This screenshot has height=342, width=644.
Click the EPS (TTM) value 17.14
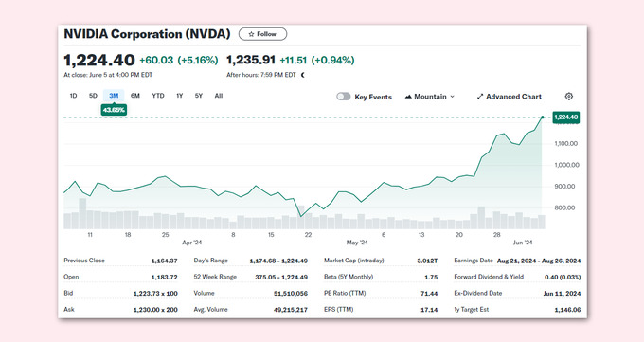click(429, 310)
